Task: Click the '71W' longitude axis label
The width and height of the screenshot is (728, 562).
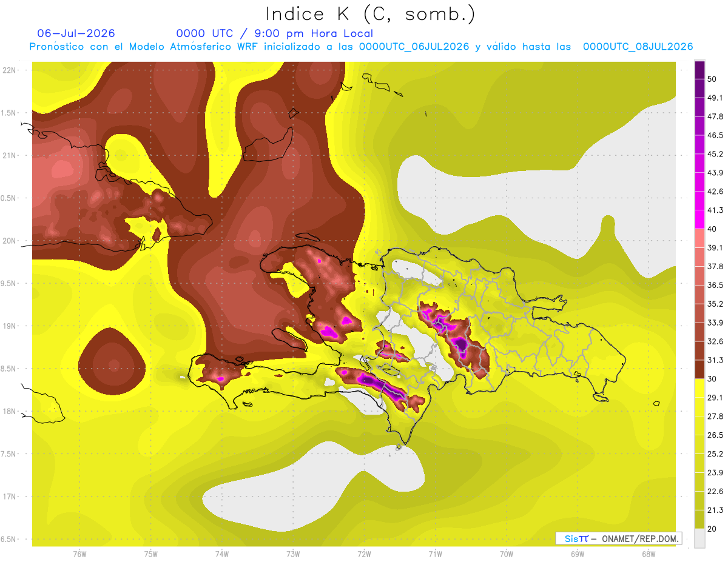Action: pos(435,554)
